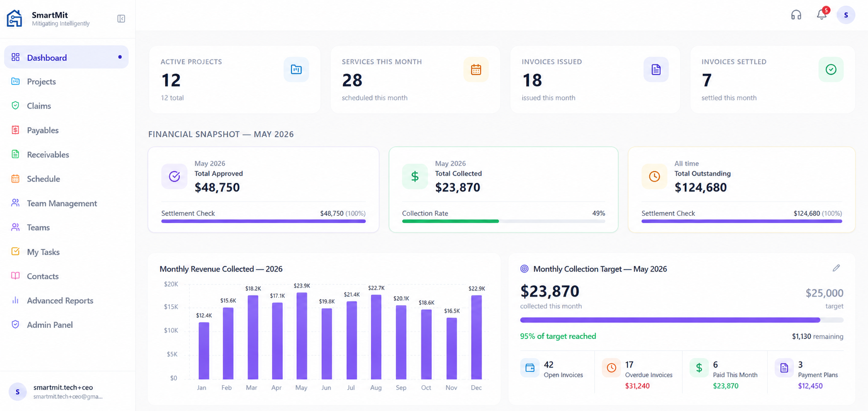
Task: Open the Receivables page
Action: pyautogui.click(x=66, y=154)
